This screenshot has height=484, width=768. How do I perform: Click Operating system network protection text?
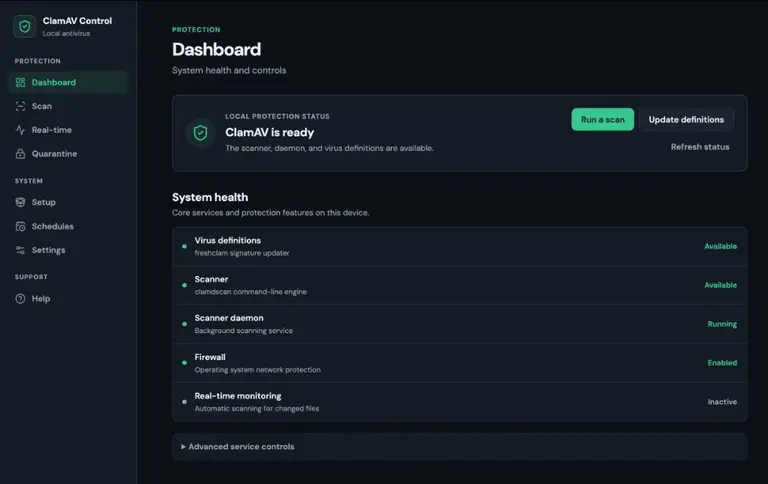point(258,370)
